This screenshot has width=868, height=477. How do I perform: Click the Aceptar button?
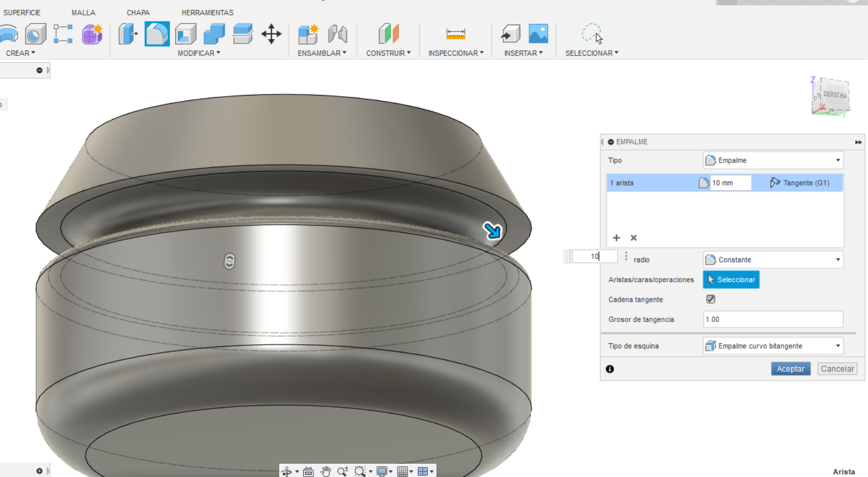[x=790, y=369]
